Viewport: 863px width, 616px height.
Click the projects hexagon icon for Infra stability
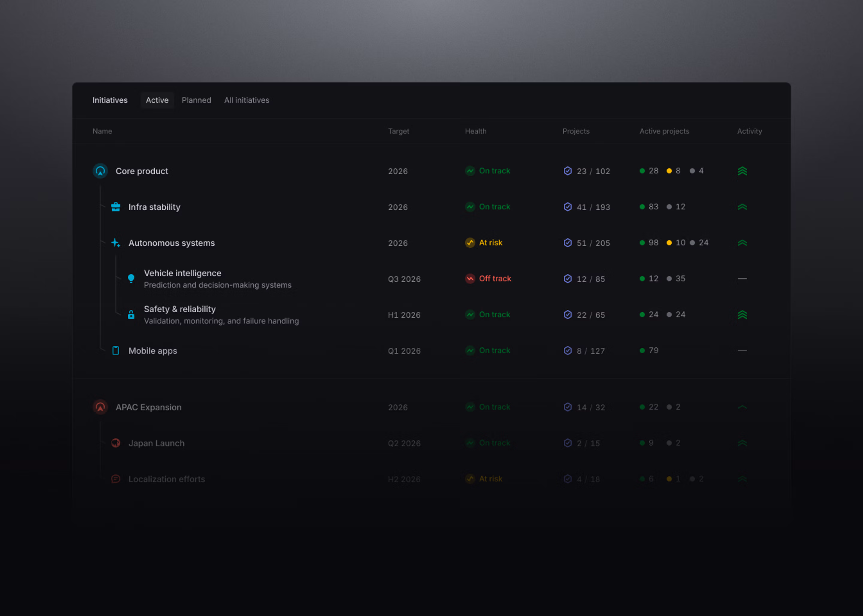click(567, 207)
